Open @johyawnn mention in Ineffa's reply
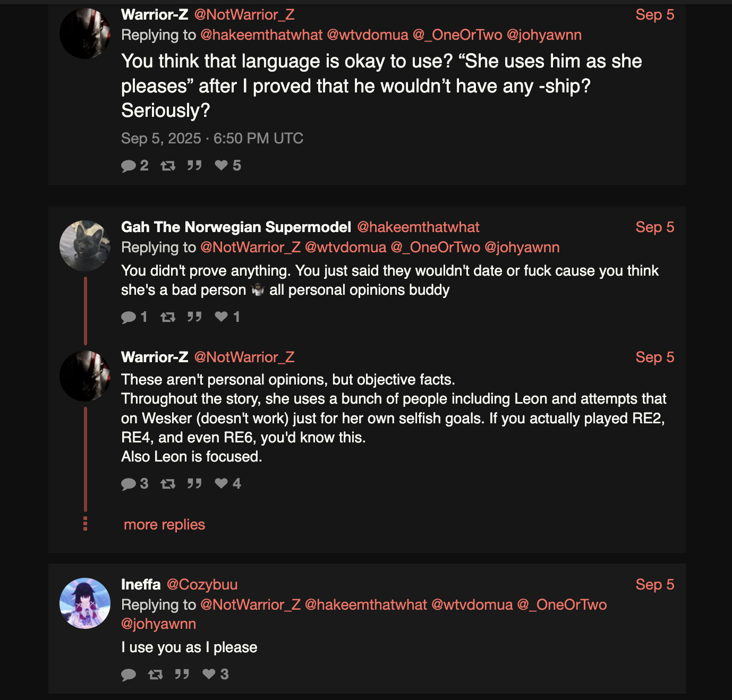 [x=158, y=624]
